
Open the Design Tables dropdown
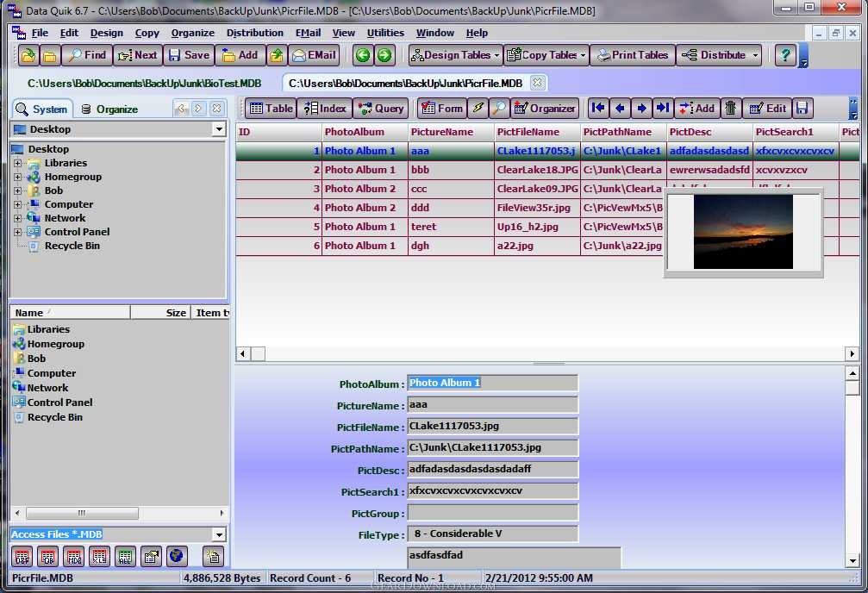[496, 55]
